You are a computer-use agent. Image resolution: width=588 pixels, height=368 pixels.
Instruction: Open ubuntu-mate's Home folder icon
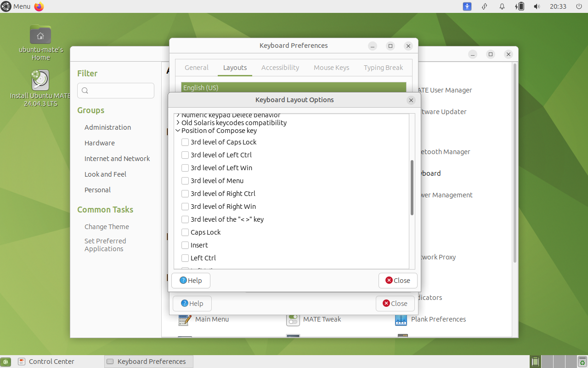coord(40,35)
